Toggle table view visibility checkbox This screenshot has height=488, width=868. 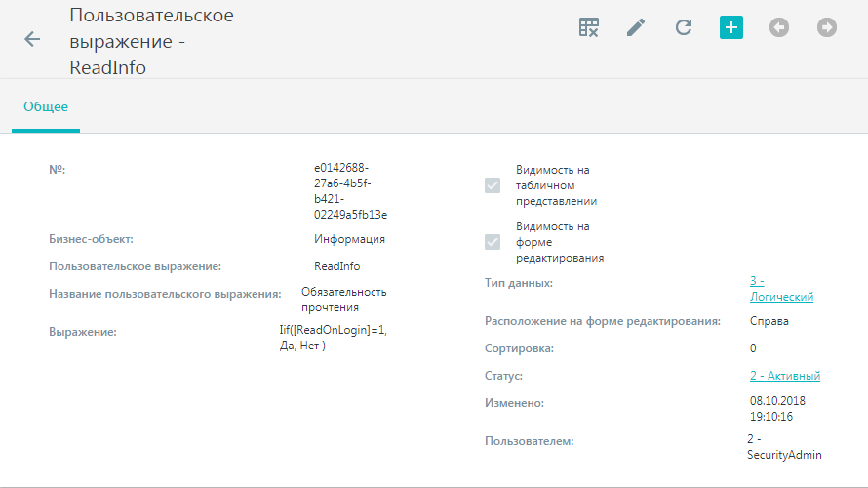[x=493, y=185]
